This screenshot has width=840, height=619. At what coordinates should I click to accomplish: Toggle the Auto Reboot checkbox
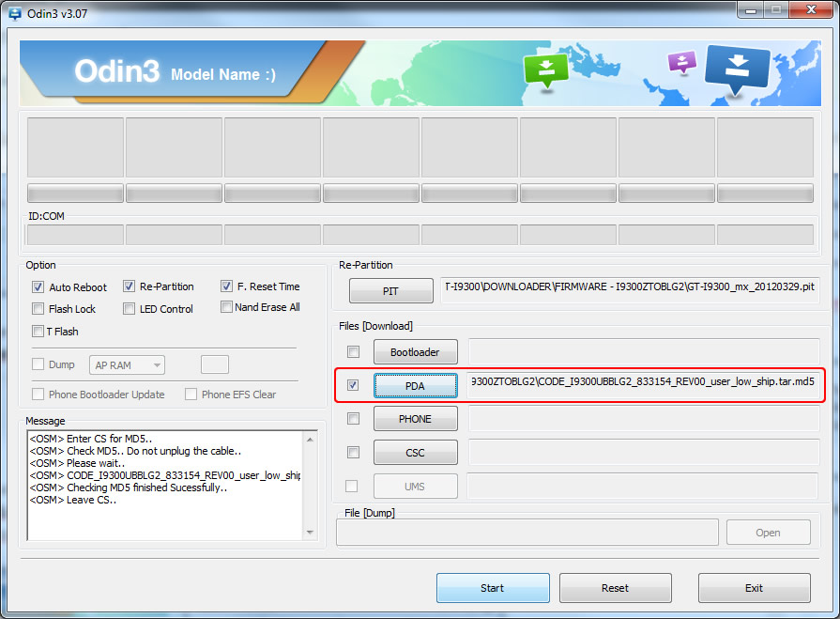[38, 287]
